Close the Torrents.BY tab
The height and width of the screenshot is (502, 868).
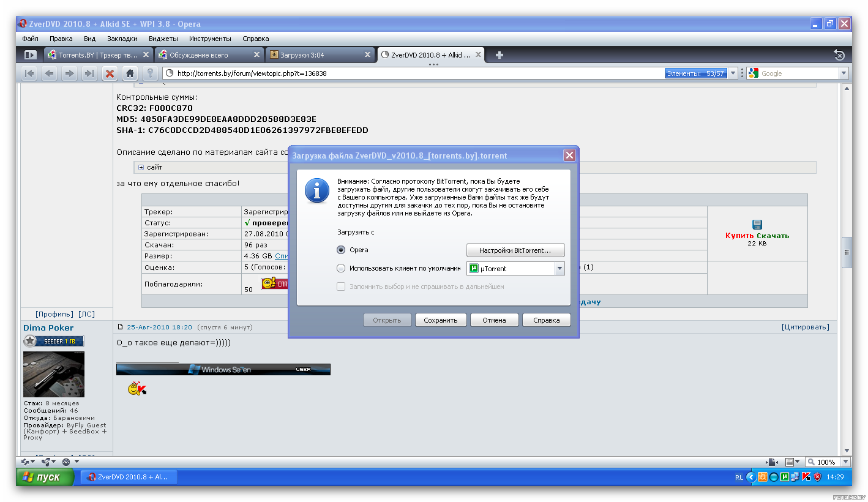coord(146,54)
